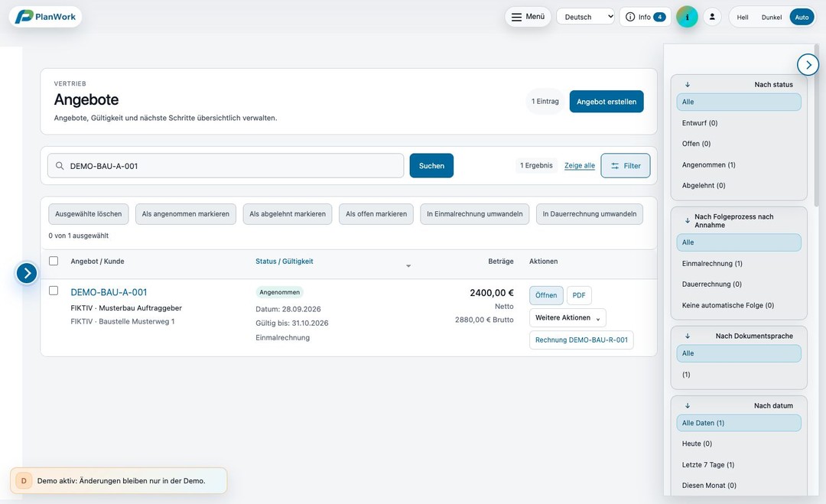826x504 pixels.
Task: Collapse the Nach status filter section
Action: [687, 84]
